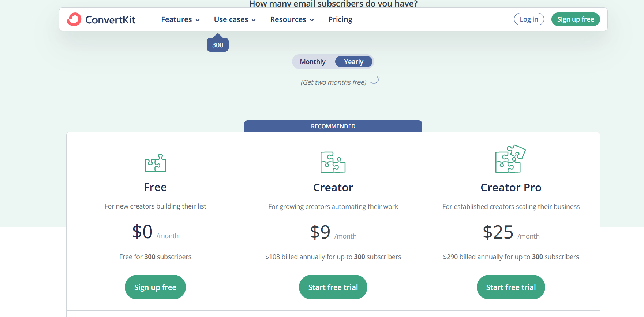644x317 pixels.
Task: Expand the Features dropdown menu
Action: (180, 19)
